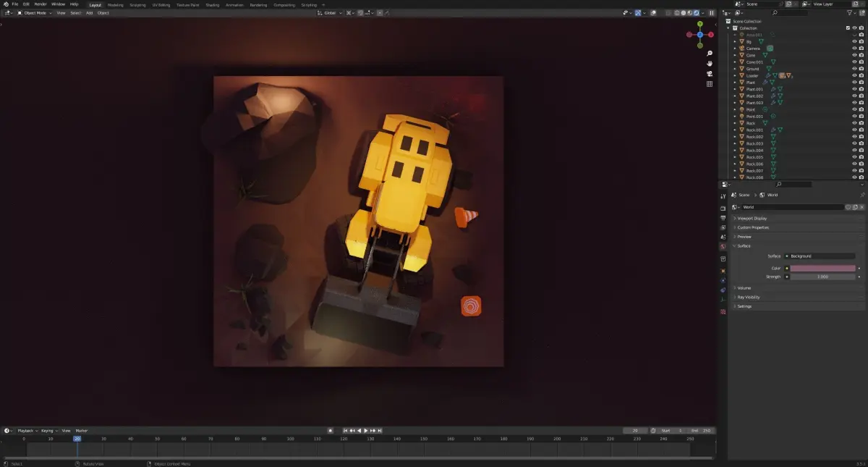868x467 pixels.
Task: Toggle the camera view icon
Action: [x=710, y=74]
